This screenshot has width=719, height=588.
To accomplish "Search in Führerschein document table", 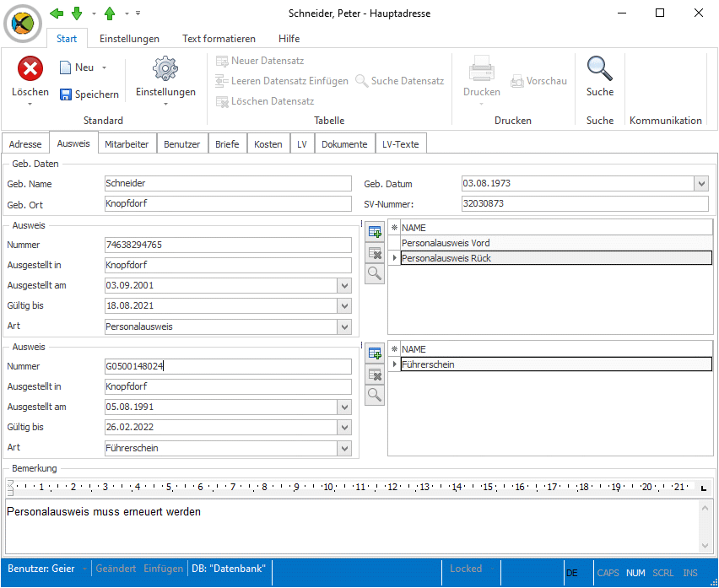I will 375,396.
